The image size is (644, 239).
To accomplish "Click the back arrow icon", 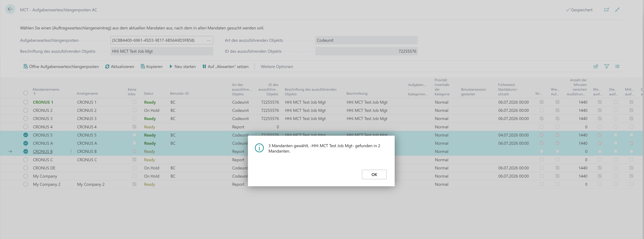I will point(10,10).
